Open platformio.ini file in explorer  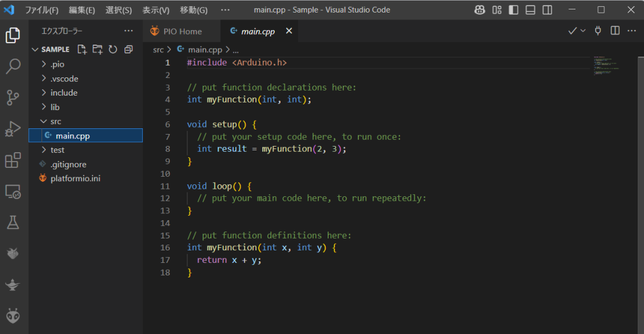(x=75, y=178)
